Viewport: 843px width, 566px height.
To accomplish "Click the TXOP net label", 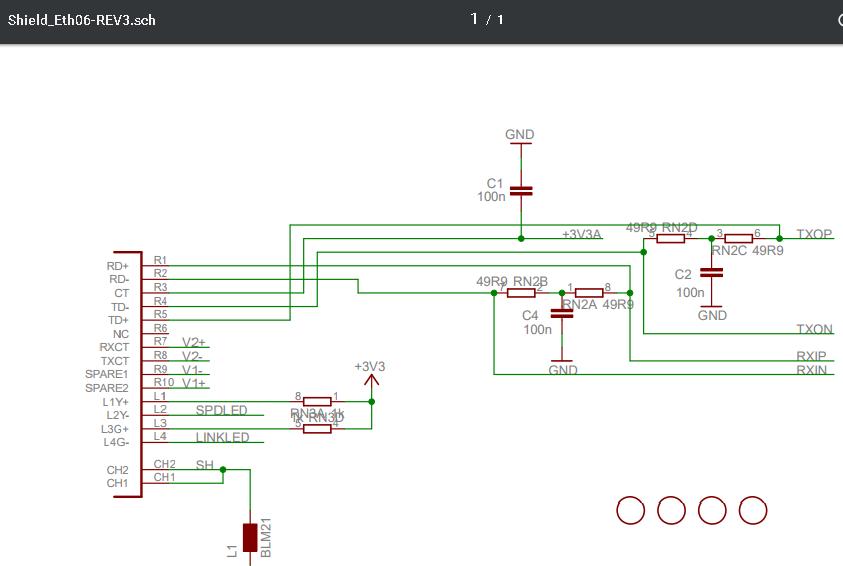I will 814,234.
